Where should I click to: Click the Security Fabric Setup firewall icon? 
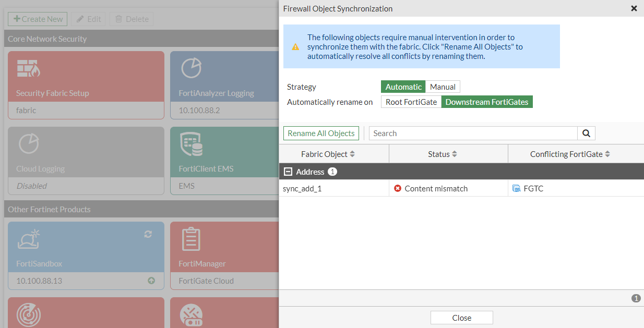point(28,68)
